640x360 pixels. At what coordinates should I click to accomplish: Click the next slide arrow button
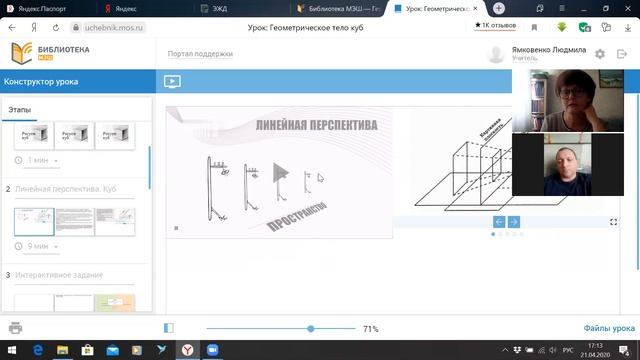tap(513, 222)
